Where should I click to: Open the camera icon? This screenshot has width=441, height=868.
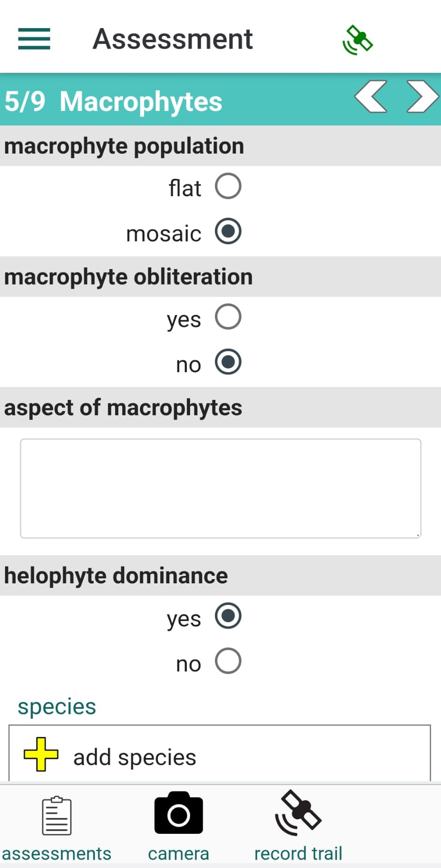[178, 813]
